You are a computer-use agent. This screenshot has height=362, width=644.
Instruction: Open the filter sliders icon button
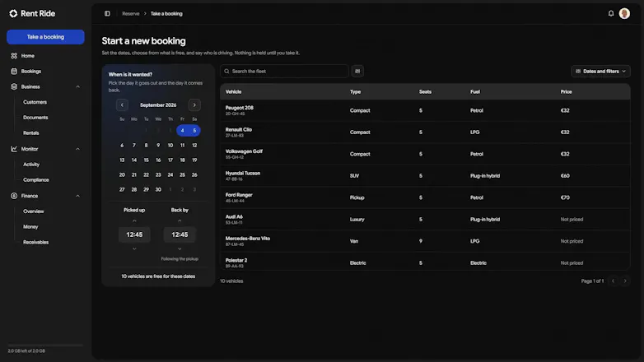(x=357, y=72)
